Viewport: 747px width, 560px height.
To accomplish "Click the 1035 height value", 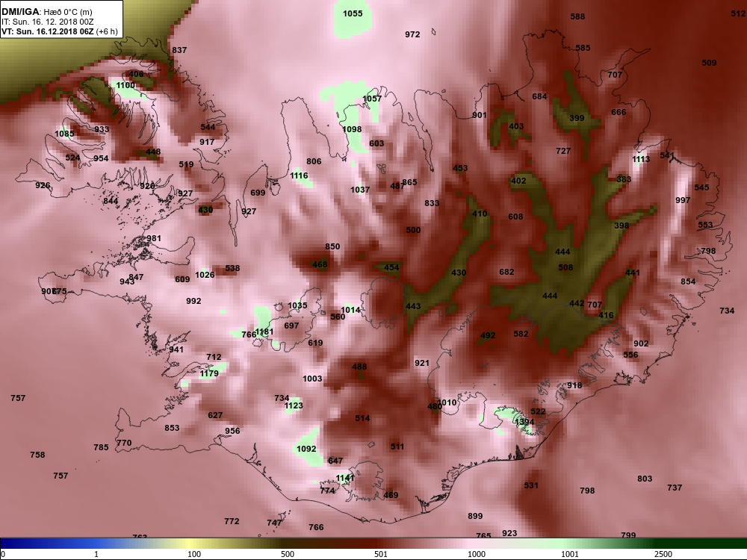I will click(x=297, y=305).
